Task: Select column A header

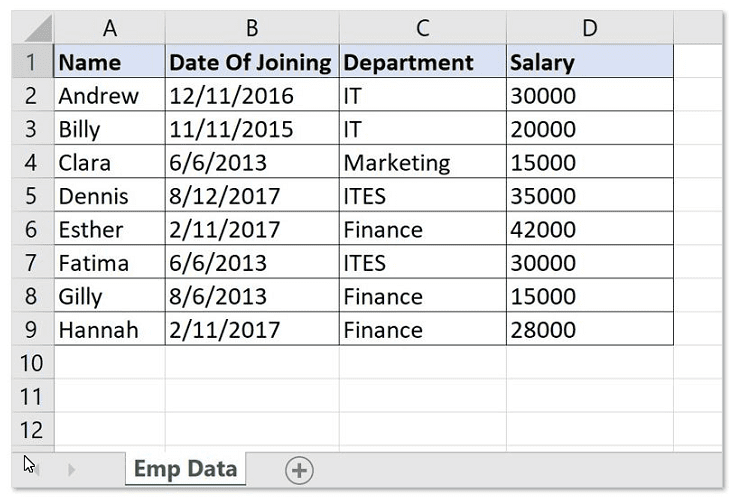Action: click(109, 28)
